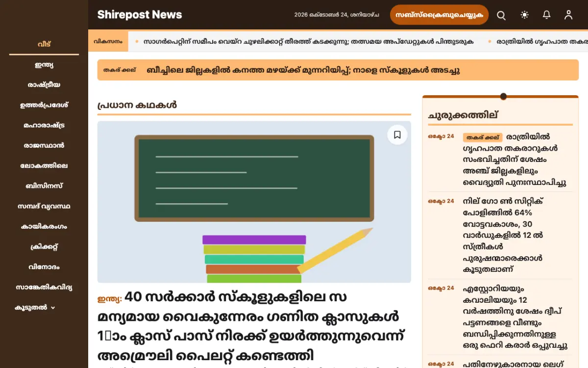Open മഹാരാഷ്ട്ര section in sidebar
The height and width of the screenshot is (368, 588).
44,126
